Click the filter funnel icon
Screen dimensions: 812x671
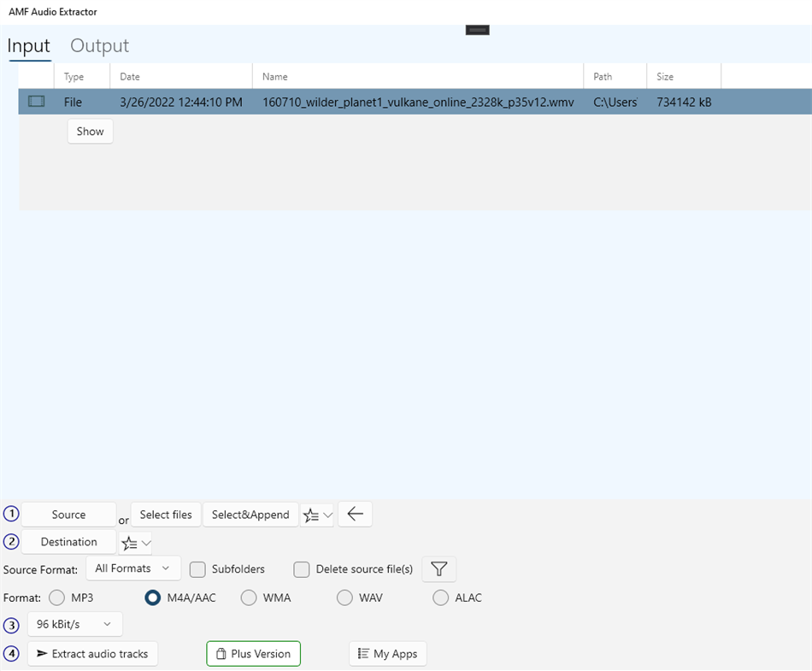coord(438,568)
